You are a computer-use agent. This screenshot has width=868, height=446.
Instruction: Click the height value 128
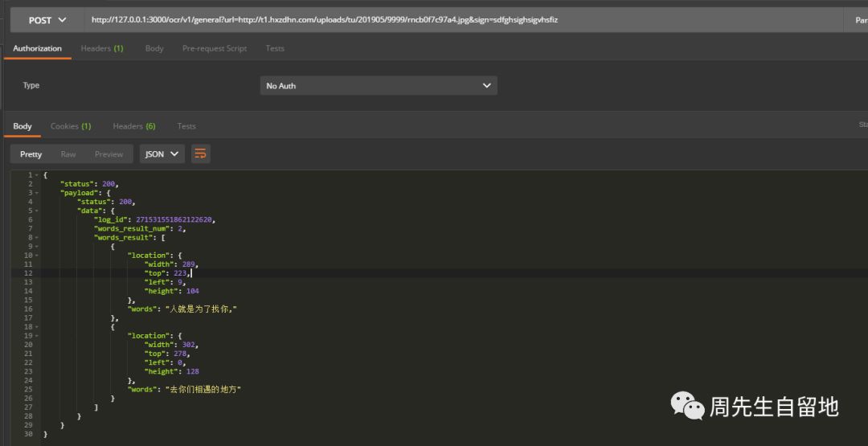click(193, 371)
